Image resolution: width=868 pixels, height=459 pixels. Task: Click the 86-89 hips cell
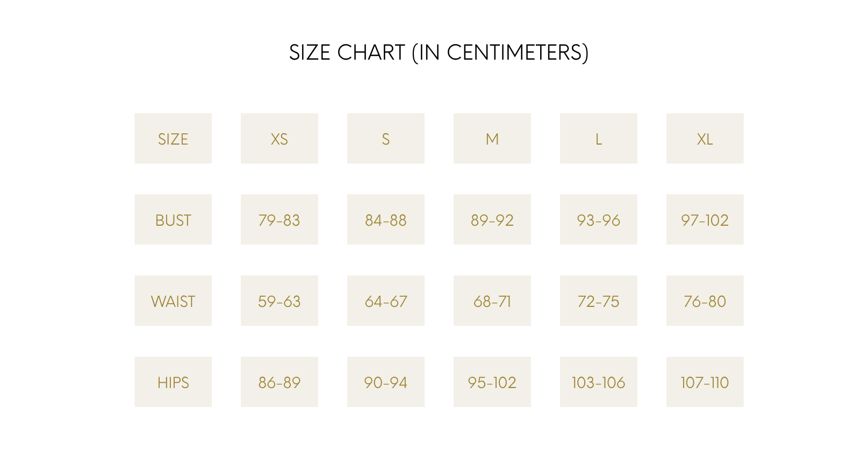pos(279,382)
